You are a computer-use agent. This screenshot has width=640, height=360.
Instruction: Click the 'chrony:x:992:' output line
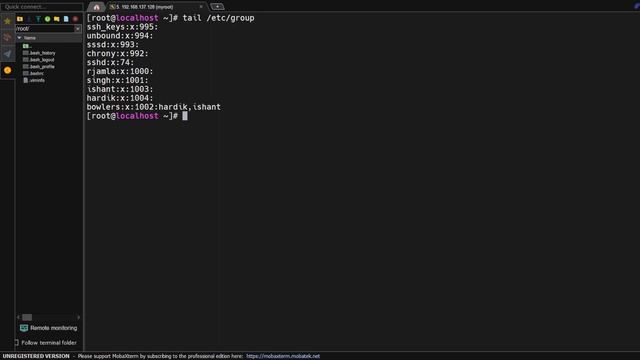118,53
